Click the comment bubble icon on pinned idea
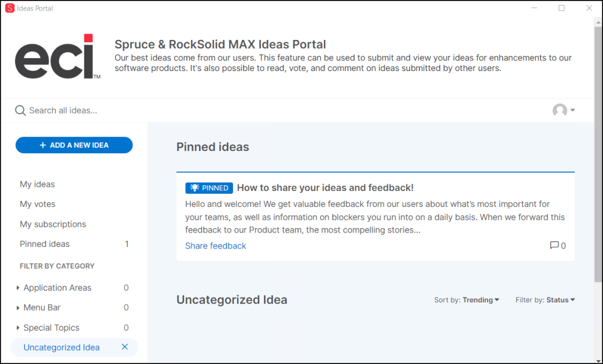 click(554, 245)
